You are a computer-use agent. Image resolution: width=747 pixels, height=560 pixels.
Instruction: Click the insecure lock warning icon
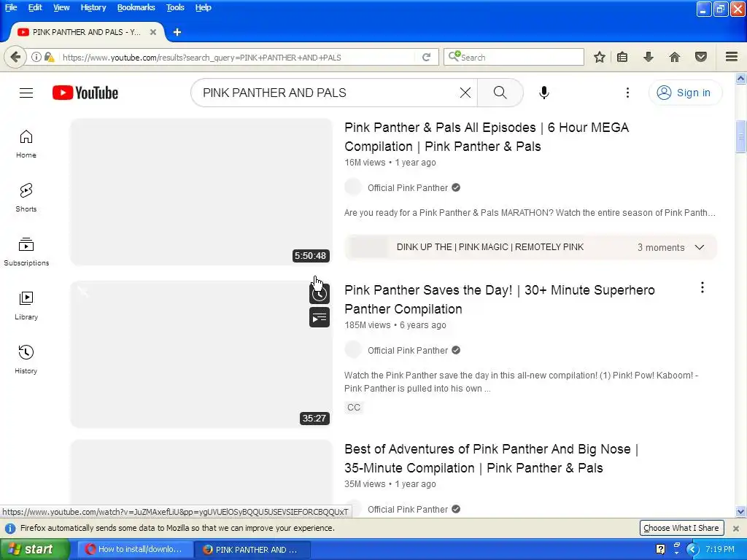pos(49,57)
